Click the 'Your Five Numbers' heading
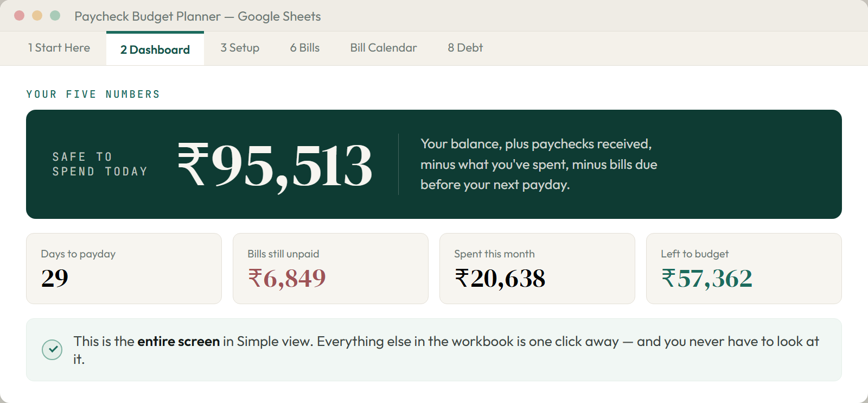868x403 pixels. [x=93, y=95]
